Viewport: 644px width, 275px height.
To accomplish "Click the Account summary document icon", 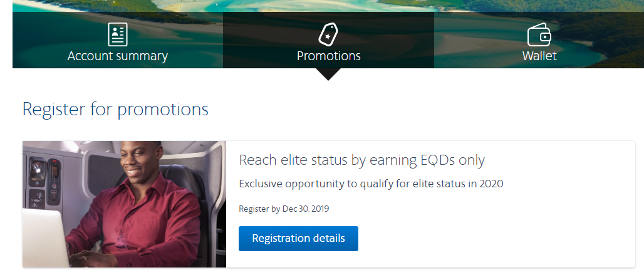I will point(118,34).
